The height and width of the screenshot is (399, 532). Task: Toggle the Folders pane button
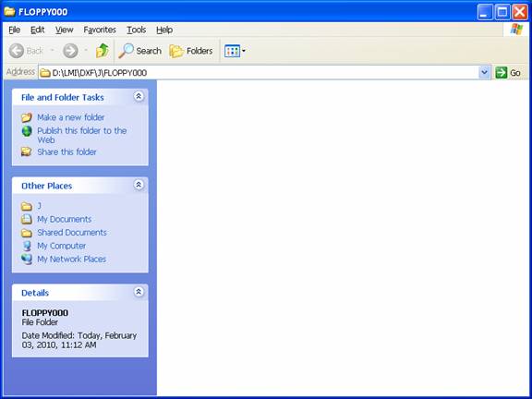(x=191, y=51)
